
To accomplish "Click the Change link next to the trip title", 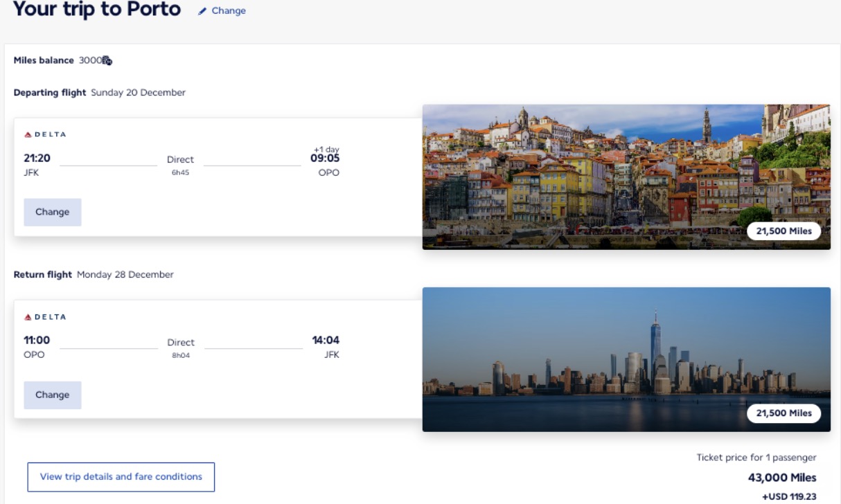I will point(228,10).
